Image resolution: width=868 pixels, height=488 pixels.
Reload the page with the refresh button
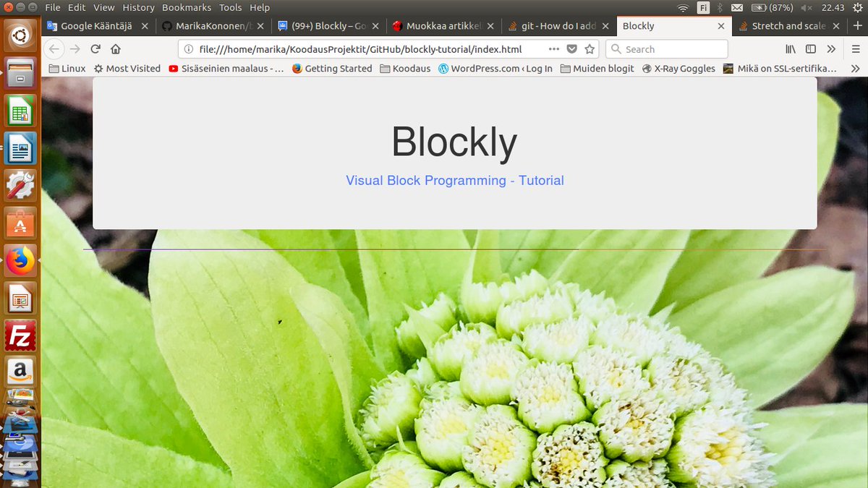point(95,49)
